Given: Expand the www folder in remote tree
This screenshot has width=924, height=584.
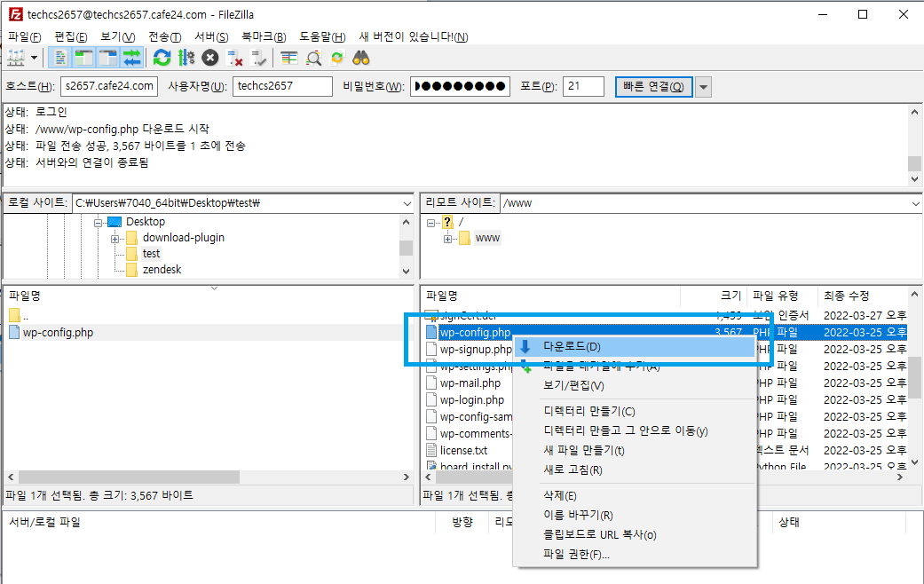Looking at the screenshot, I should (447, 237).
